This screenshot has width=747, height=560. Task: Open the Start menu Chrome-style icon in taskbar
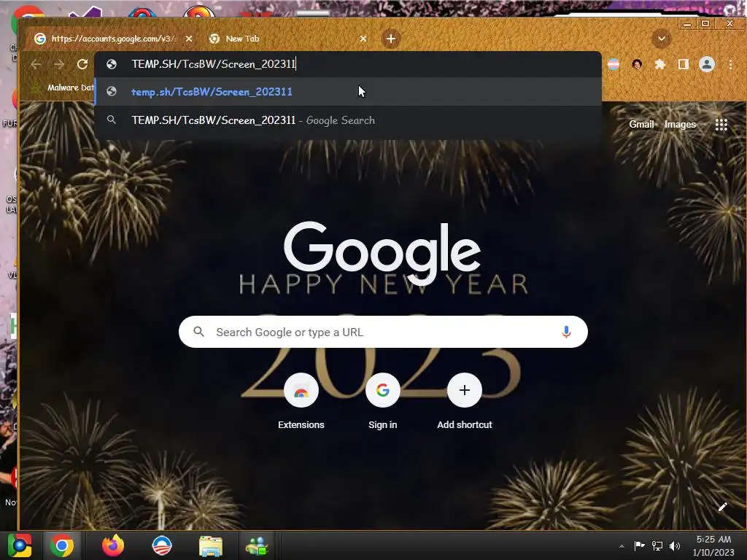(x=20, y=545)
